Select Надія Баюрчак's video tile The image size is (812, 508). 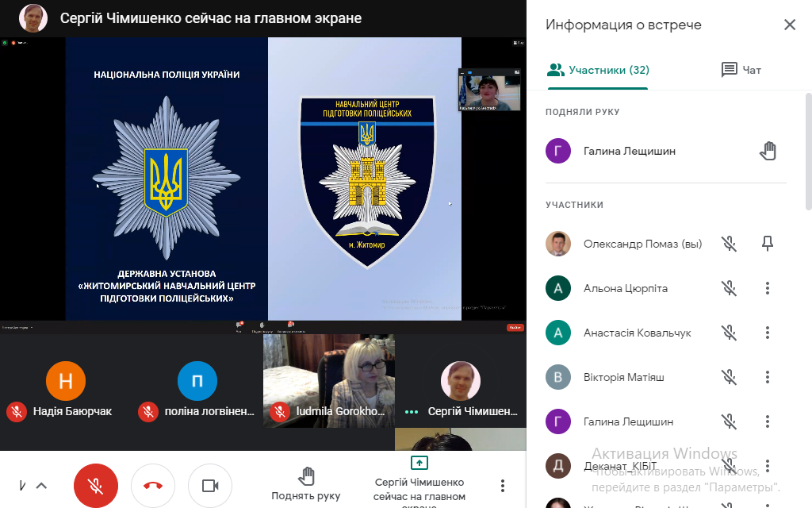(66, 381)
